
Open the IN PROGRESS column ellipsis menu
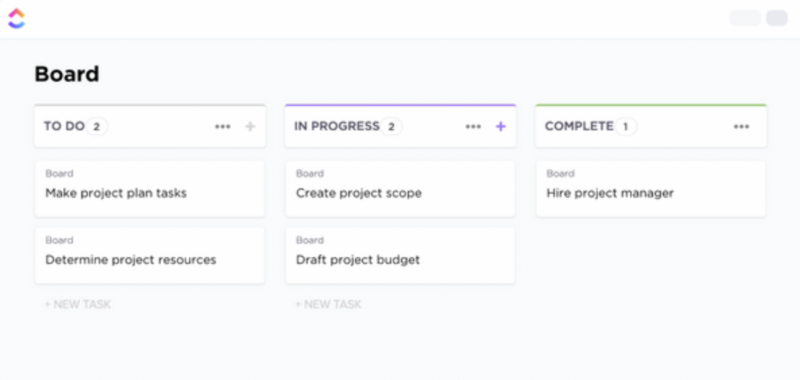click(473, 126)
